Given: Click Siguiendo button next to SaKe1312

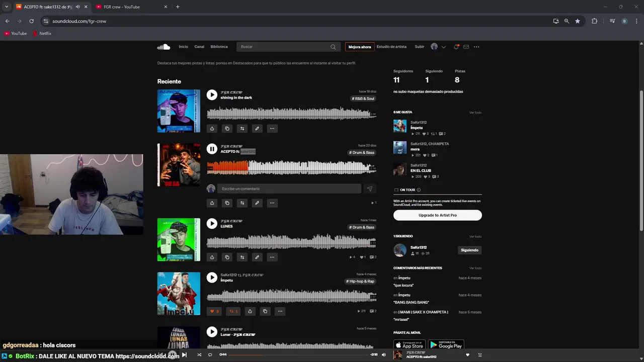Looking at the screenshot, I should (469, 250).
